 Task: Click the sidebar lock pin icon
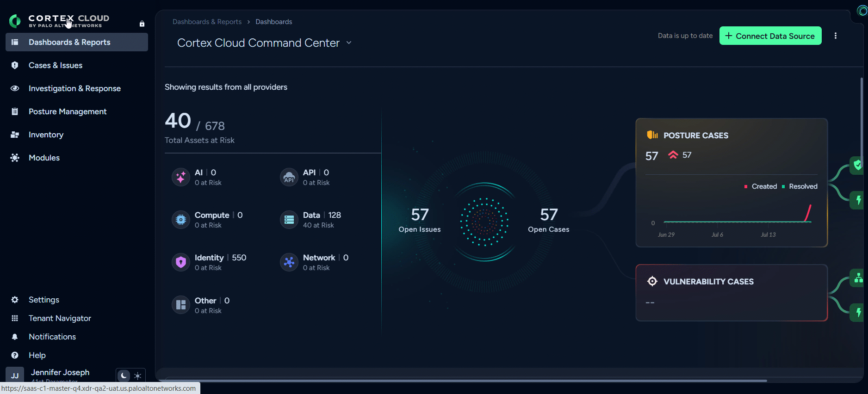pos(142,24)
